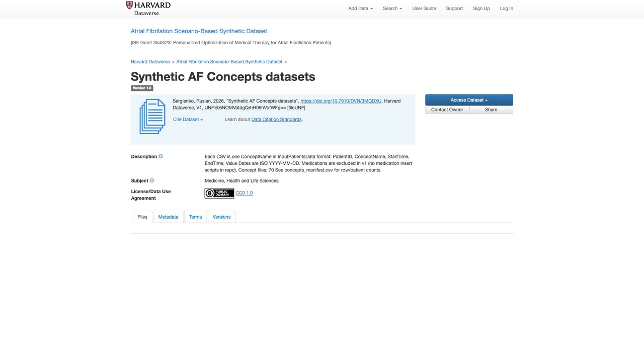644x362 pixels.
Task: Click the Contact Owner button
Action: pos(447,110)
